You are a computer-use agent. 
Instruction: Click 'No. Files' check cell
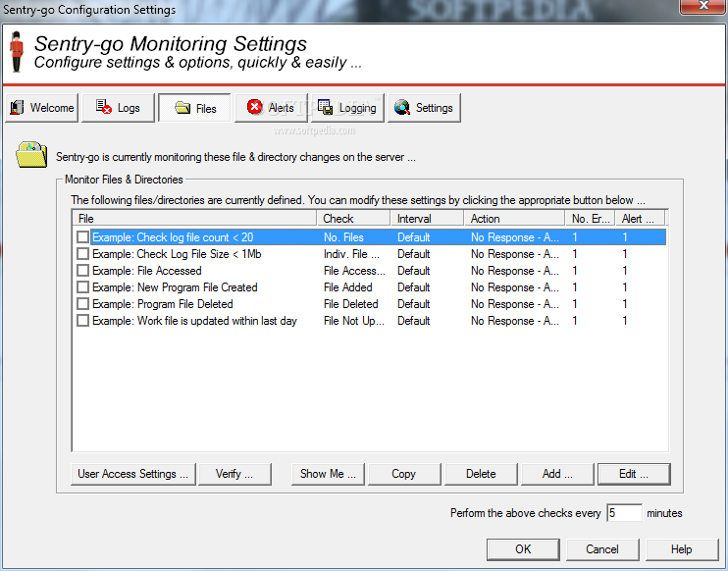tap(343, 237)
